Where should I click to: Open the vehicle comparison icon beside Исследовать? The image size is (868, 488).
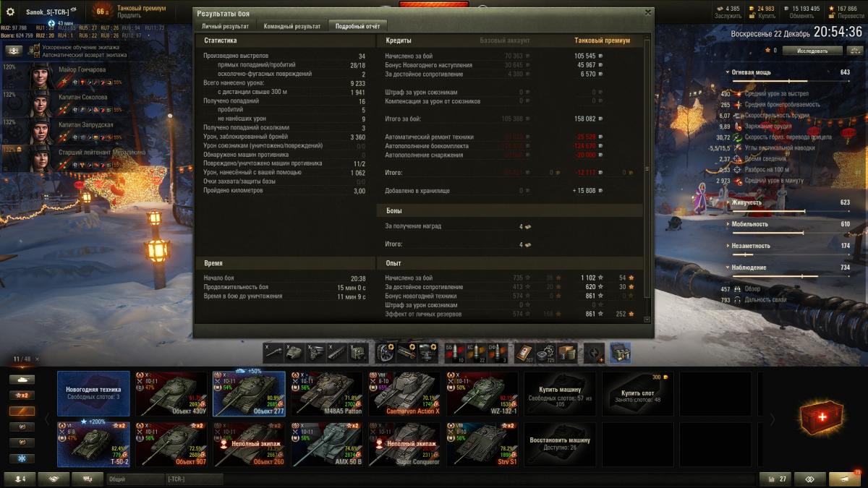[x=855, y=51]
